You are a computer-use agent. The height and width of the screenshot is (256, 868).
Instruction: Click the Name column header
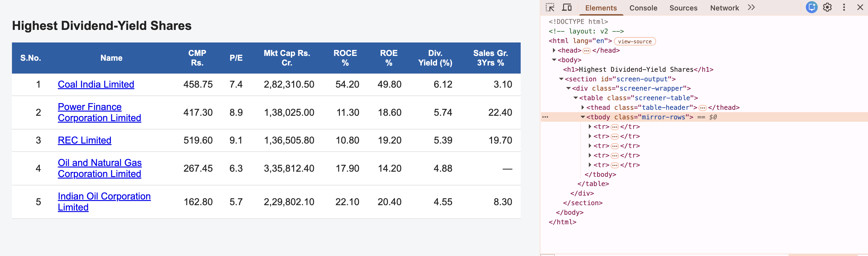(111, 58)
